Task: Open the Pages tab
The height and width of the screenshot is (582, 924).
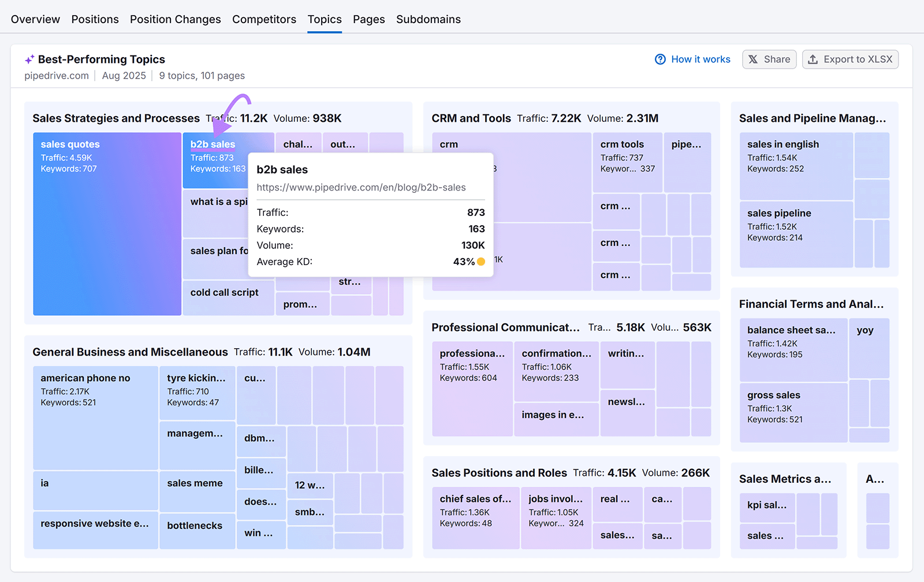Action: [x=368, y=19]
